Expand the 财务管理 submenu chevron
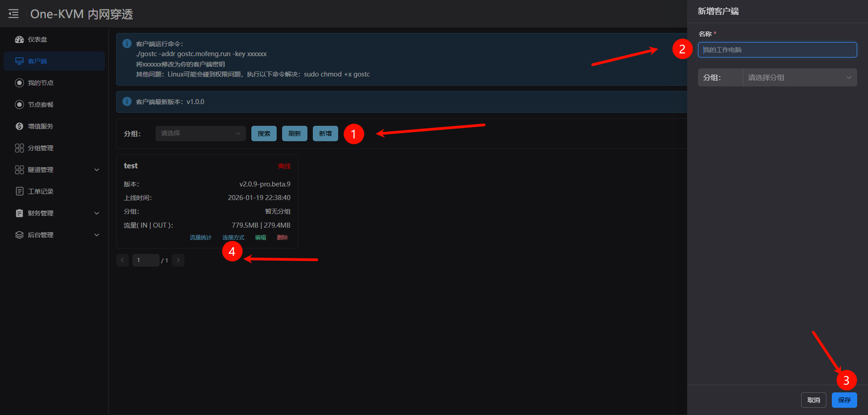Screen dimensions: 868x415 tap(97, 213)
